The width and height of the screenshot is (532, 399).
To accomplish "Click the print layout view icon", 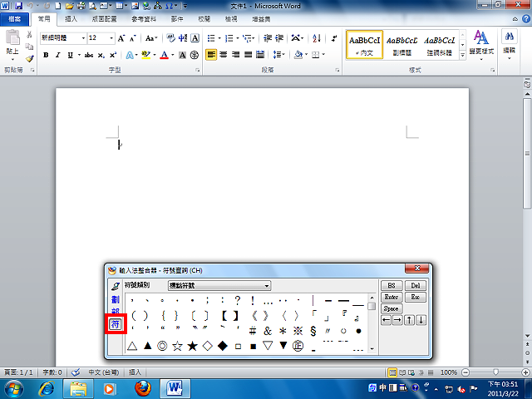I will click(x=392, y=372).
